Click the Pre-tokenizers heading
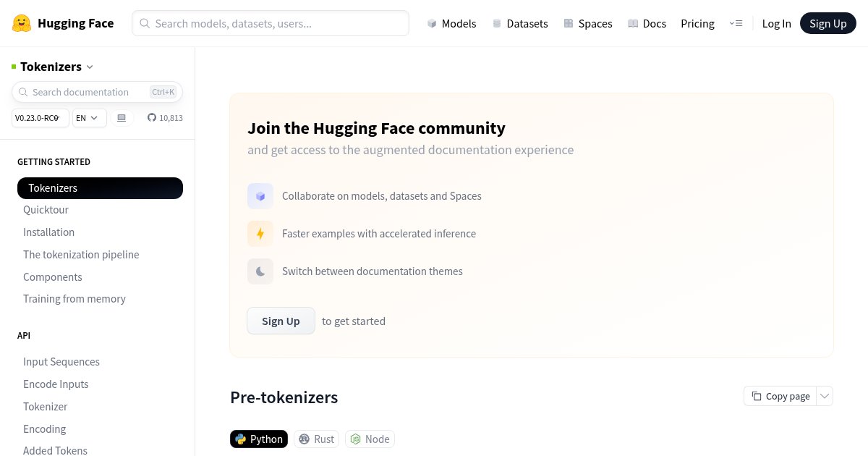 pyautogui.click(x=284, y=397)
